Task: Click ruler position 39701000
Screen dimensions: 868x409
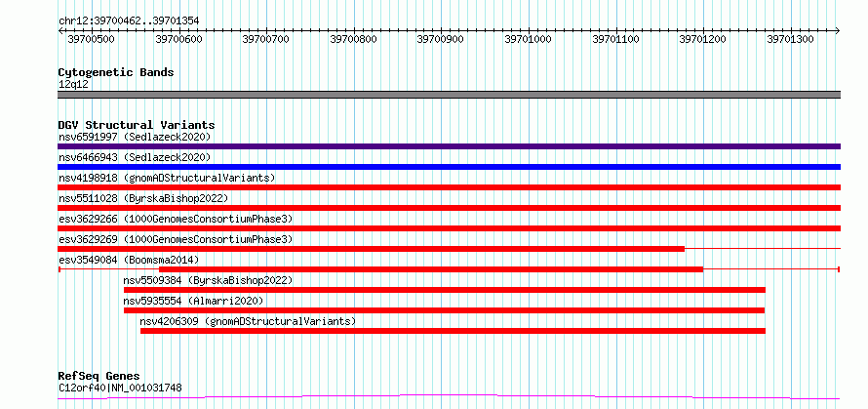Action: point(529,39)
